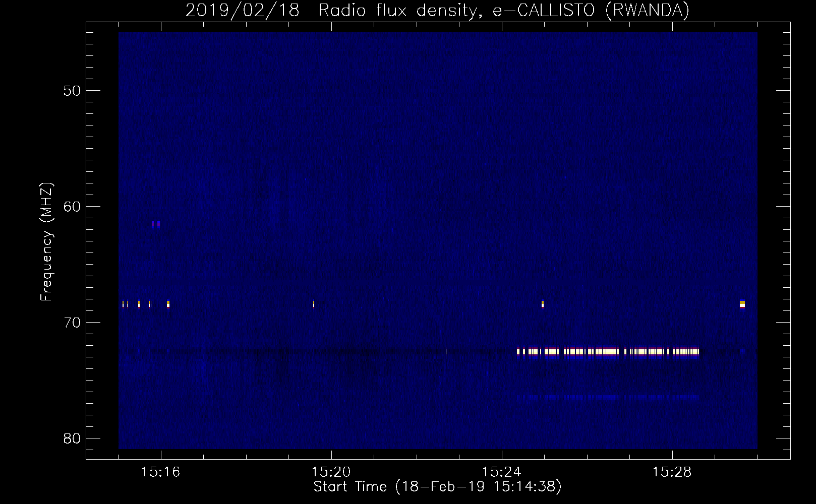This screenshot has height=504, width=816.
Task: Click the 'Frequency (MHZ)' axis label
Action: click(x=46, y=242)
